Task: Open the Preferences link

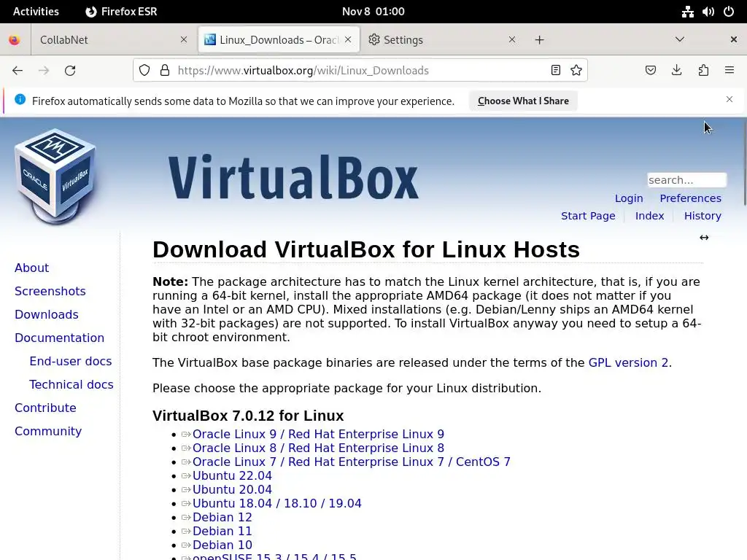Action: point(690,198)
